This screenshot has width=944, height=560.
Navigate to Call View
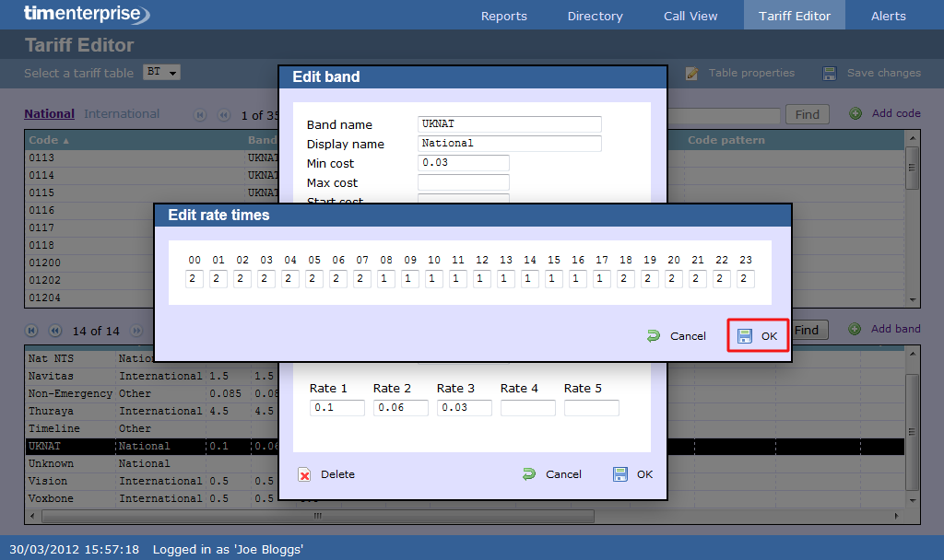click(x=690, y=16)
